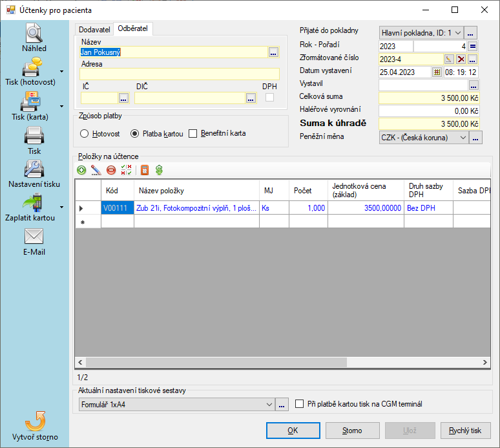Expand the Zaplatit kartou dropdown arrow
Viewport: 500px width, 448px height.
61,207
